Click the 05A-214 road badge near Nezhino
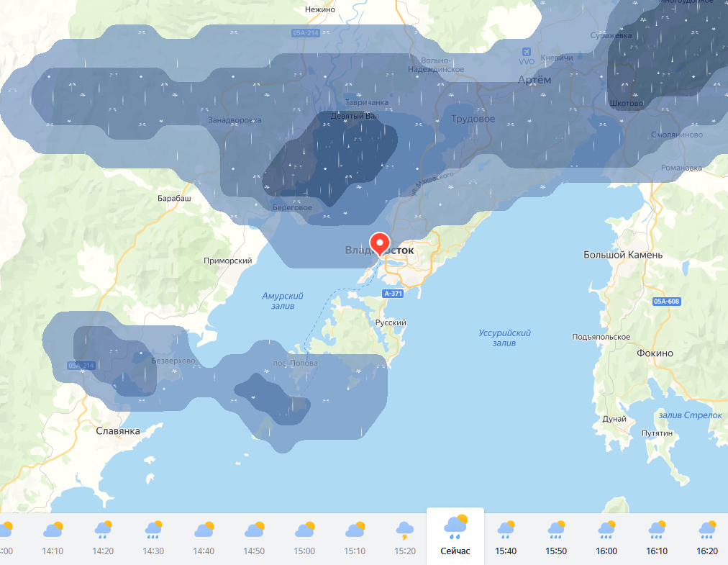The image size is (728, 565). pos(305,34)
